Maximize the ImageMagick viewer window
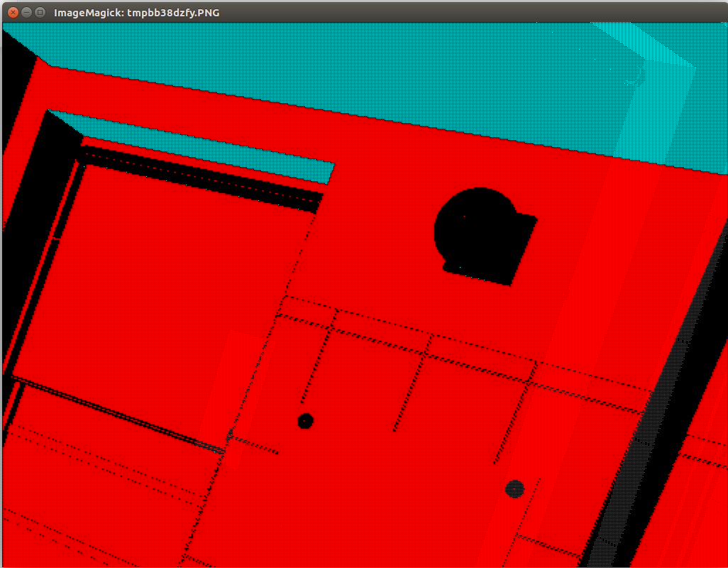Viewport: 728px width, 568px height. pyautogui.click(x=40, y=12)
